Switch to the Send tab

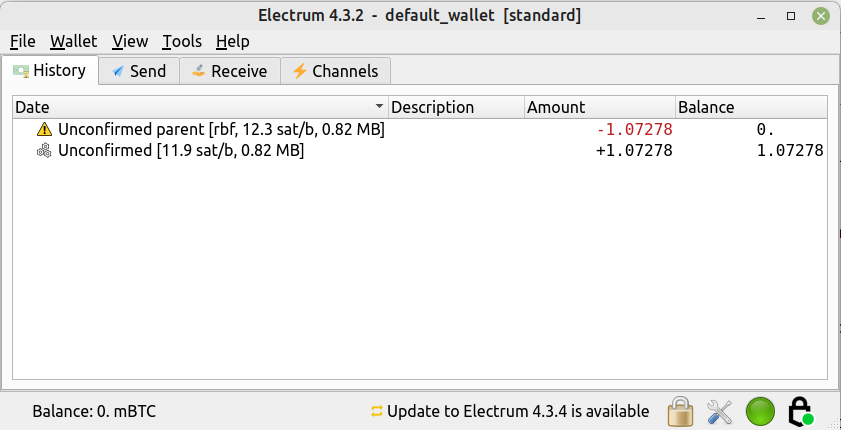click(139, 71)
